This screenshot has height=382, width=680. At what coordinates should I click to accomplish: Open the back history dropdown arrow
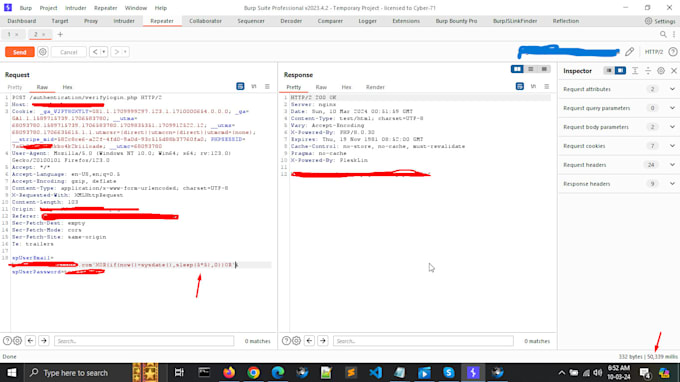(x=104, y=52)
